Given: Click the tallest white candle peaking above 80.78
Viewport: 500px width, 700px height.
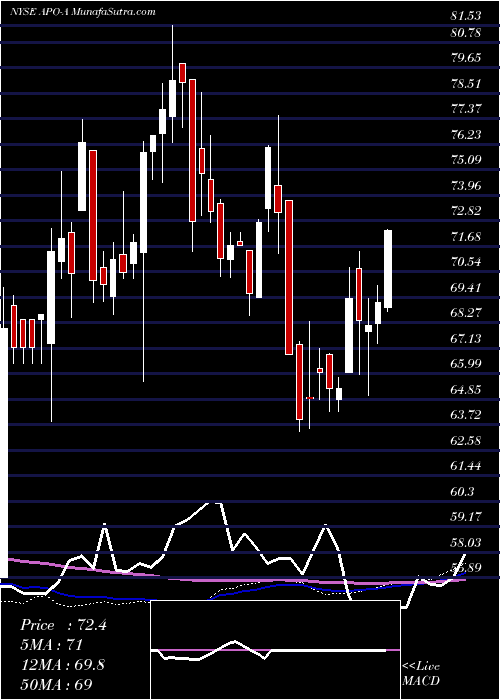Looking at the screenshot, I should [x=172, y=99].
